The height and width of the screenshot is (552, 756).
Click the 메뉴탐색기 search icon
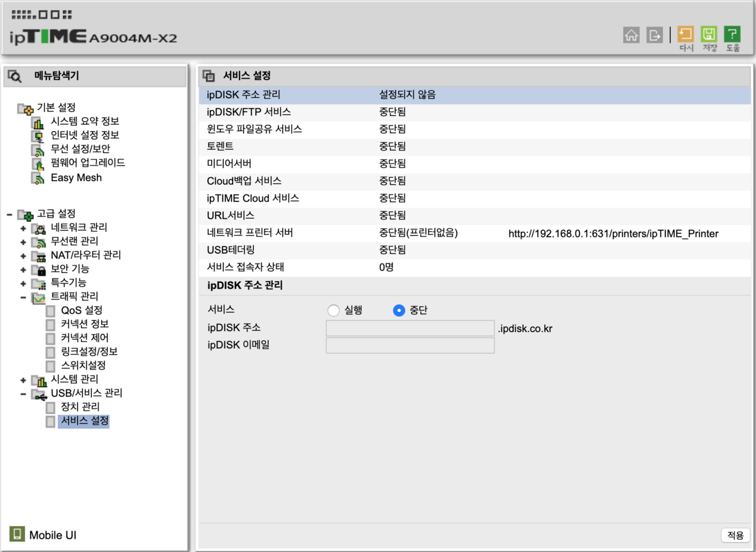click(x=14, y=76)
